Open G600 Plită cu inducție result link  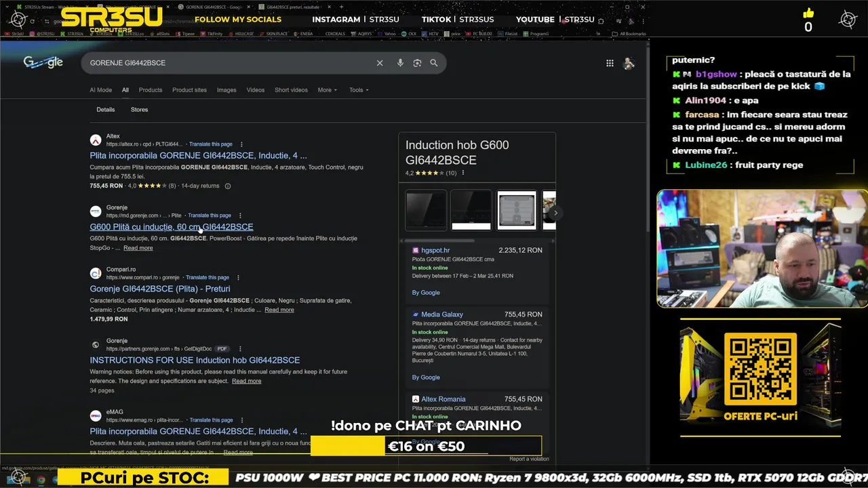[x=172, y=227]
